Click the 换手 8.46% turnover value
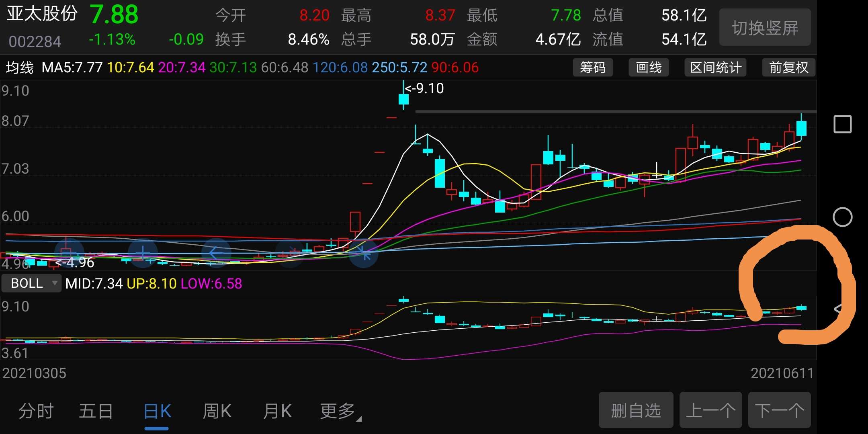Screen dimensions: 868x434 click(x=309, y=39)
